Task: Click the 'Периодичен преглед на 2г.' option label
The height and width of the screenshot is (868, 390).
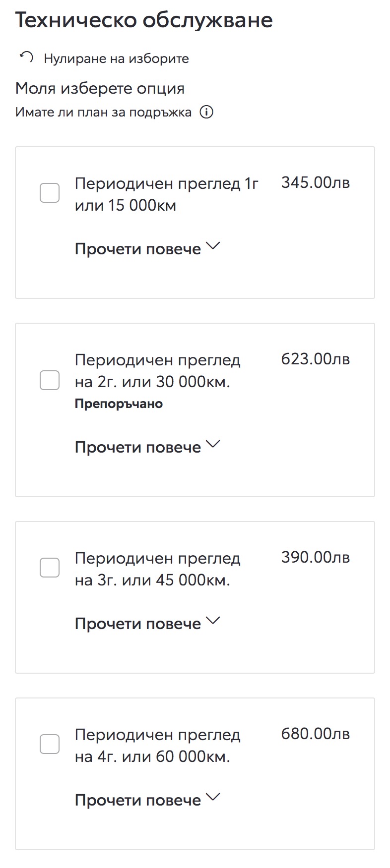Action: tap(157, 371)
